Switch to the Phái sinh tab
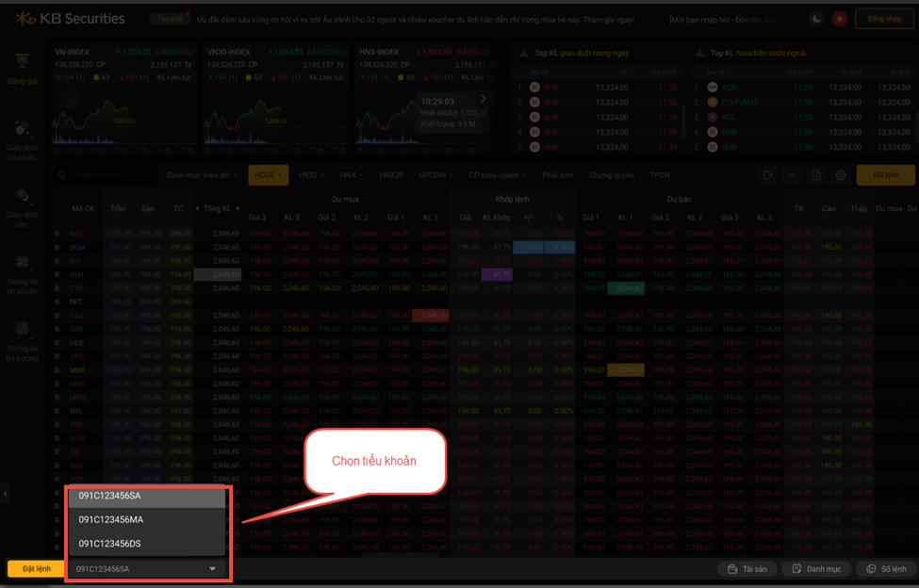 (558, 175)
